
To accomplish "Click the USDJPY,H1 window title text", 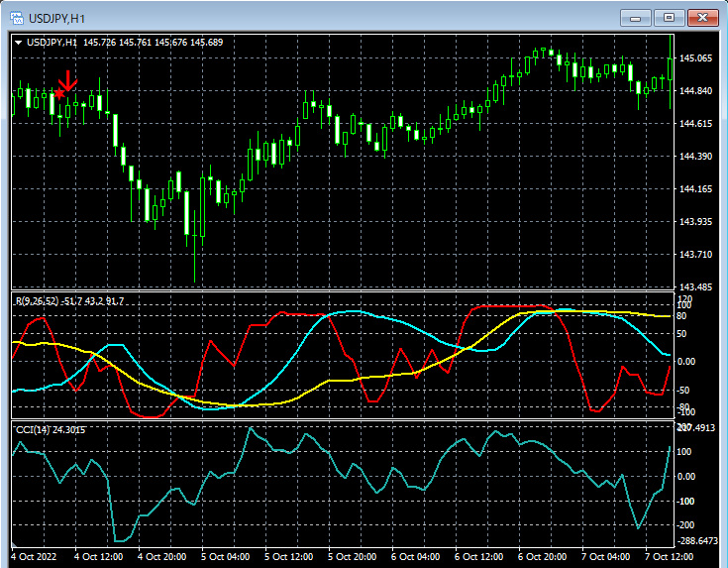I will (56, 19).
